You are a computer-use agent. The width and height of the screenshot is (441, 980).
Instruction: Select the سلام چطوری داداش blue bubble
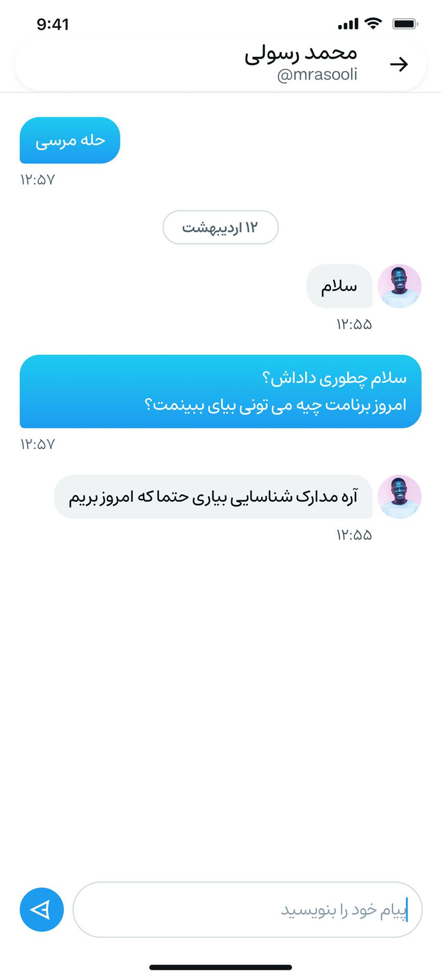tap(220, 391)
